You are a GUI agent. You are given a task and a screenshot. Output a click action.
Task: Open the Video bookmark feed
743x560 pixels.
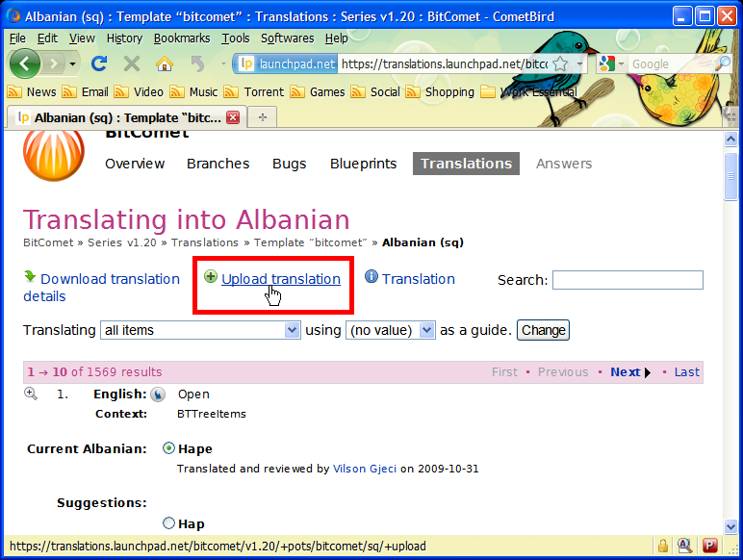[x=139, y=92]
